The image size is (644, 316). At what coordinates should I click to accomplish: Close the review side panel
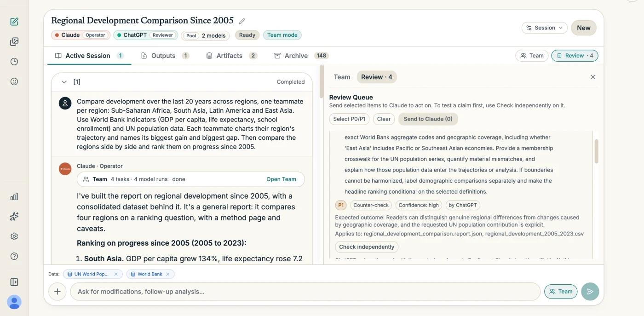593,77
